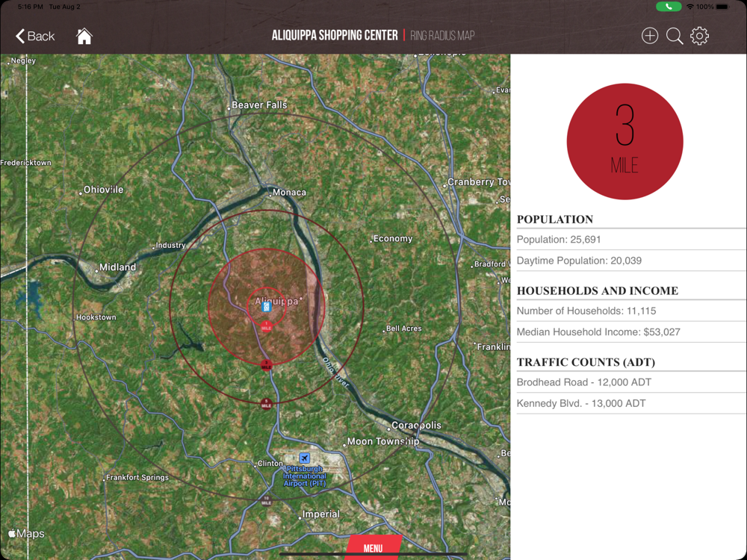Tap the Economy map label
The image size is (747, 560).
click(393, 239)
